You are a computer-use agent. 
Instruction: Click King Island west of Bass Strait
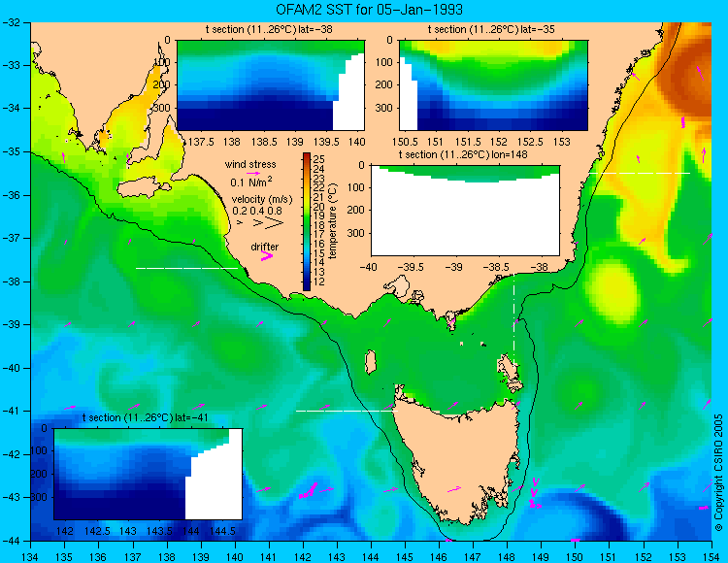370,362
